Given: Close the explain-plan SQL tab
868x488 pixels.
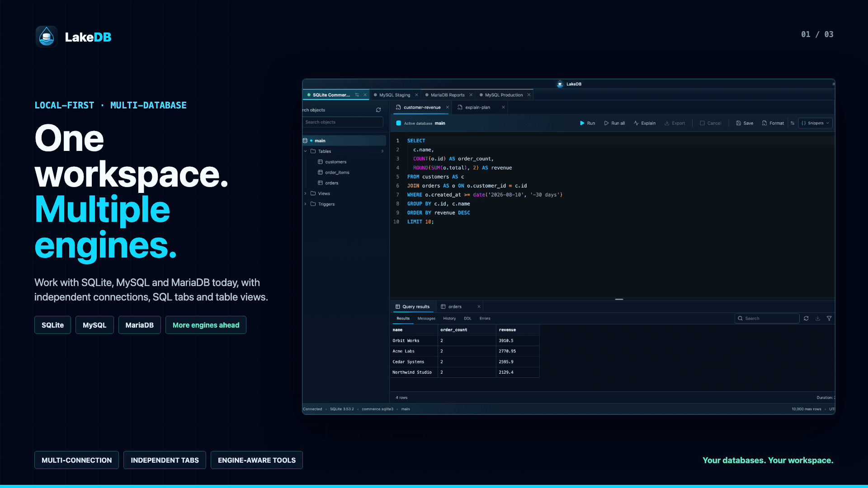Looking at the screenshot, I should tap(503, 108).
